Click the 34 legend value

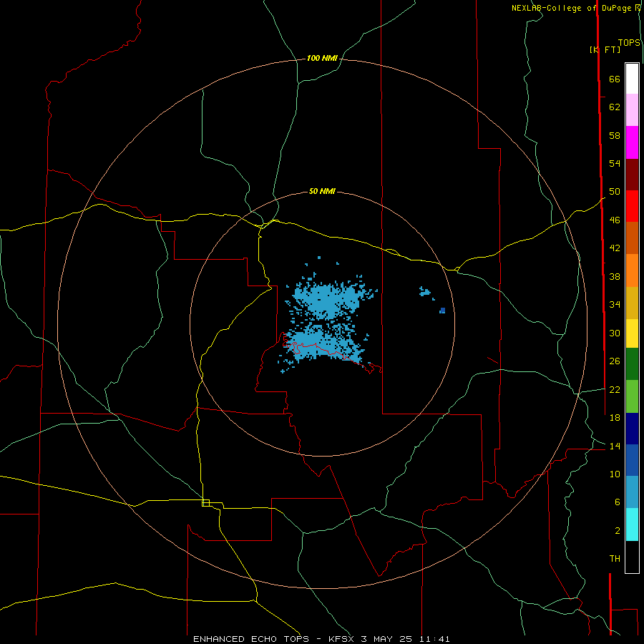615,305
